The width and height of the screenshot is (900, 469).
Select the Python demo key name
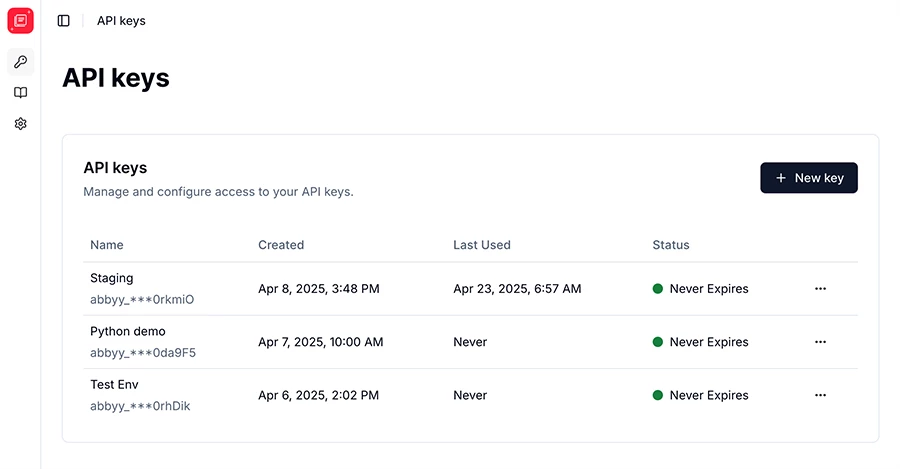[x=127, y=331]
